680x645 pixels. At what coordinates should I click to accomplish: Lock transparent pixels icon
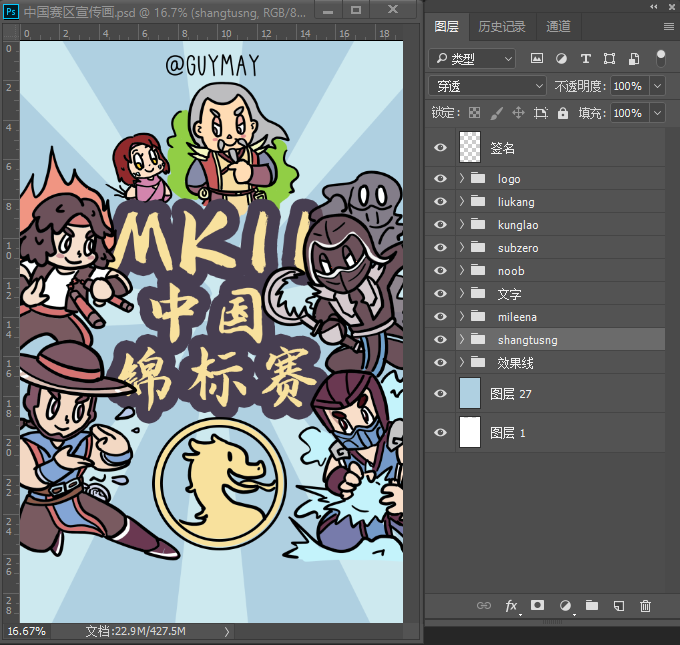[474, 113]
